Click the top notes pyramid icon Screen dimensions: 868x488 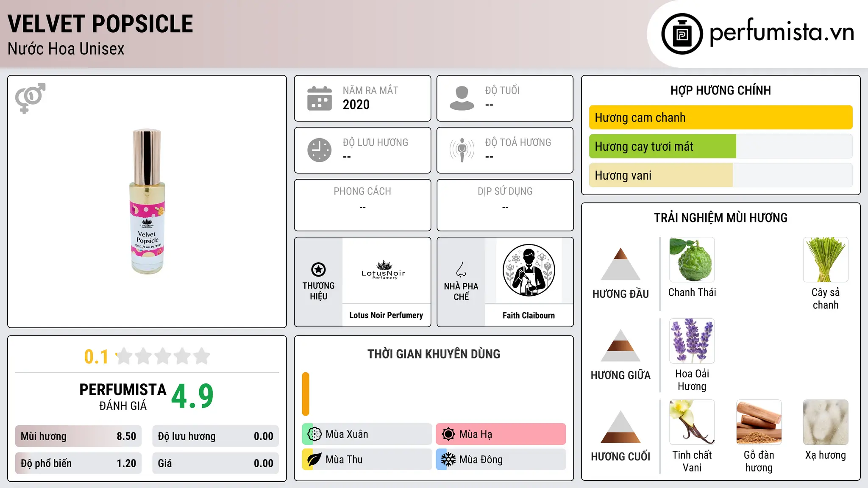[x=620, y=264]
